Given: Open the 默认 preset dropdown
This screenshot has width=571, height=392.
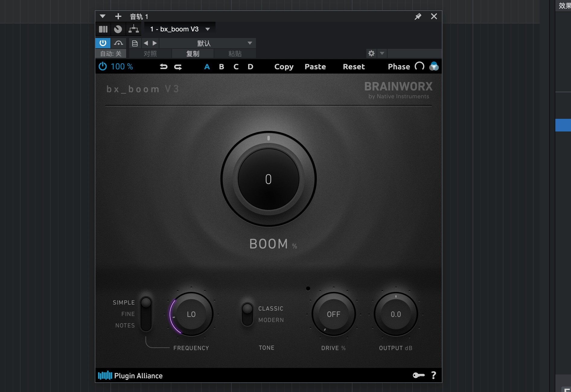Looking at the screenshot, I should coord(208,43).
